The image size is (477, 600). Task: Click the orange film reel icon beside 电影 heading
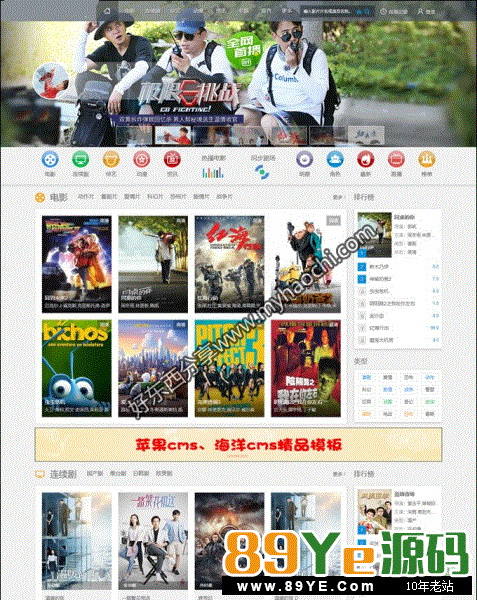(x=40, y=197)
